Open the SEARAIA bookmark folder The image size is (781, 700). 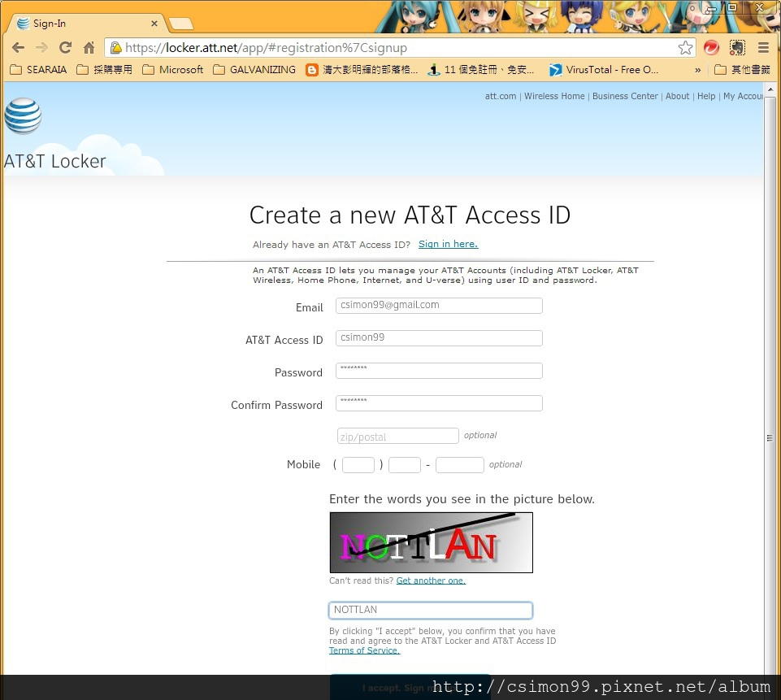pyautogui.click(x=38, y=70)
